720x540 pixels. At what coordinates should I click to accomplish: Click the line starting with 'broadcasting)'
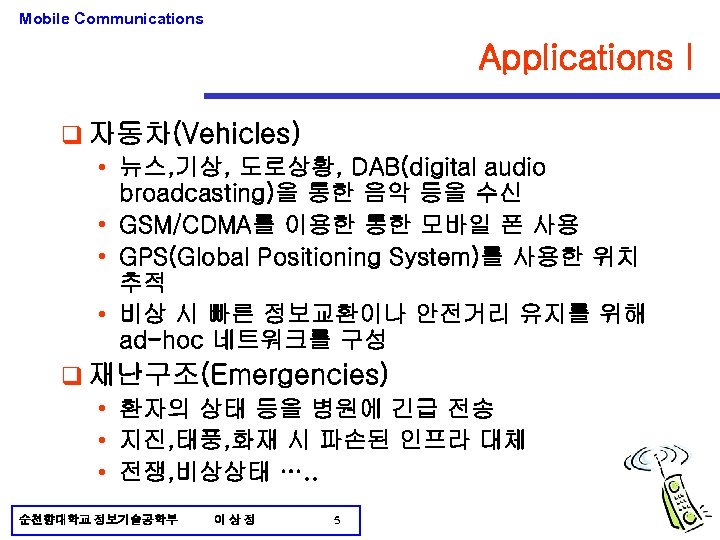pos(320,192)
